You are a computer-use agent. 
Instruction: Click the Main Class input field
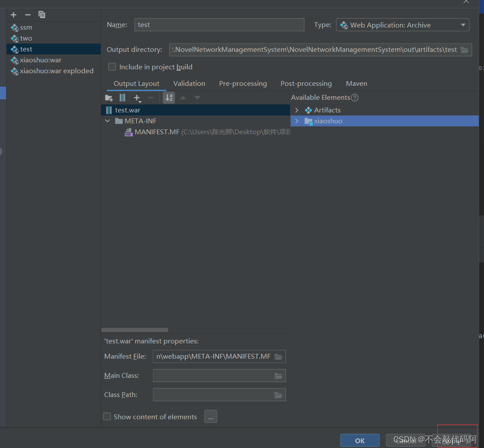point(213,376)
